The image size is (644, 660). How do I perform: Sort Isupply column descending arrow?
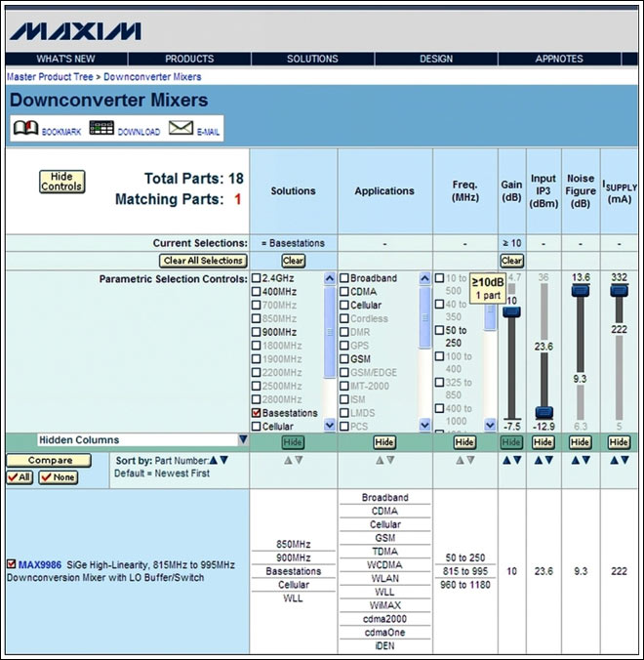click(x=624, y=460)
